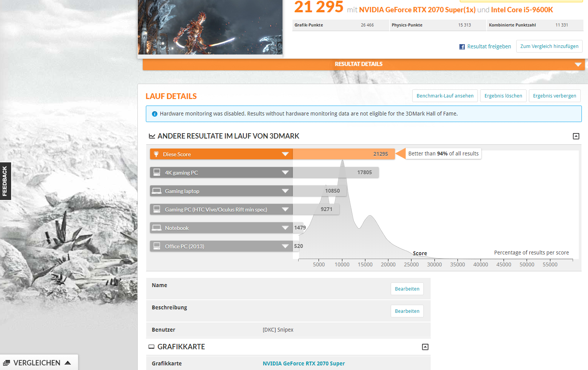Expand the Gaming PC HTC Vive dropdown arrow
This screenshot has height=370, width=588.
(x=285, y=210)
